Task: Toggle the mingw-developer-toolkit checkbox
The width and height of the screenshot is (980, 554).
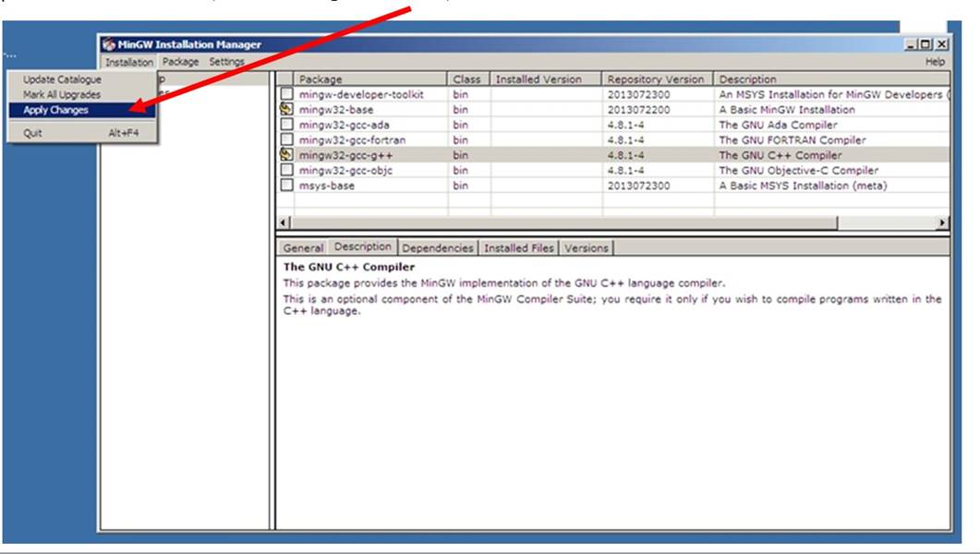Action: pyautogui.click(x=286, y=94)
